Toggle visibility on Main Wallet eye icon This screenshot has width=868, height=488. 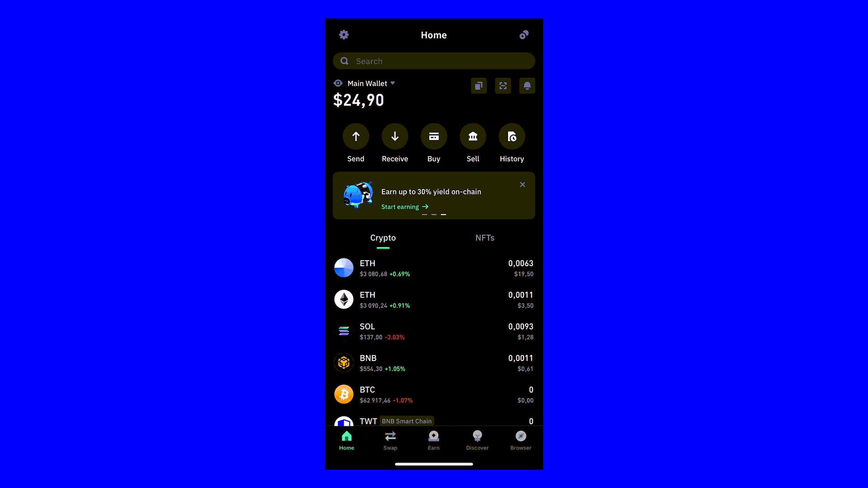[337, 83]
